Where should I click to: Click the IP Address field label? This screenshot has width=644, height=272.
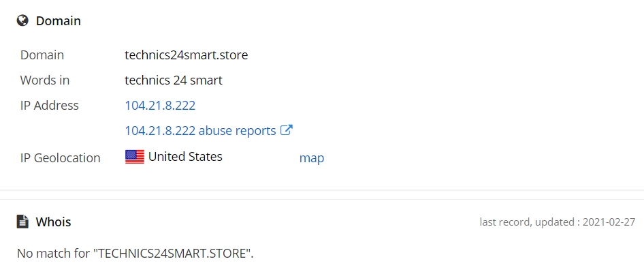click(49, 106)
